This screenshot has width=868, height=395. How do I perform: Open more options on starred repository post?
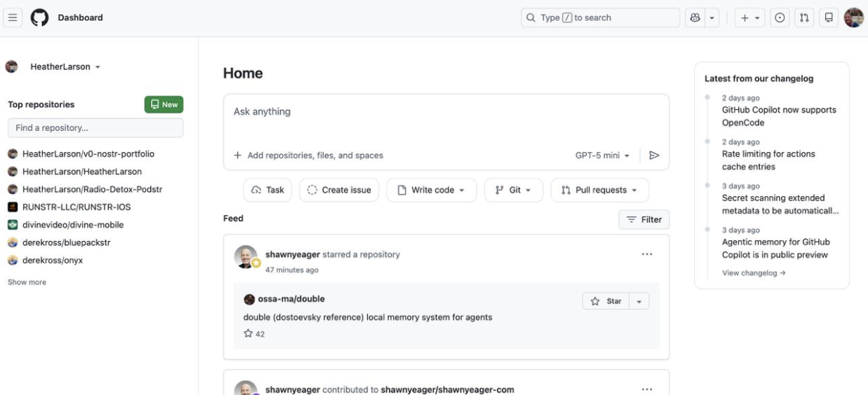point(647,254)
